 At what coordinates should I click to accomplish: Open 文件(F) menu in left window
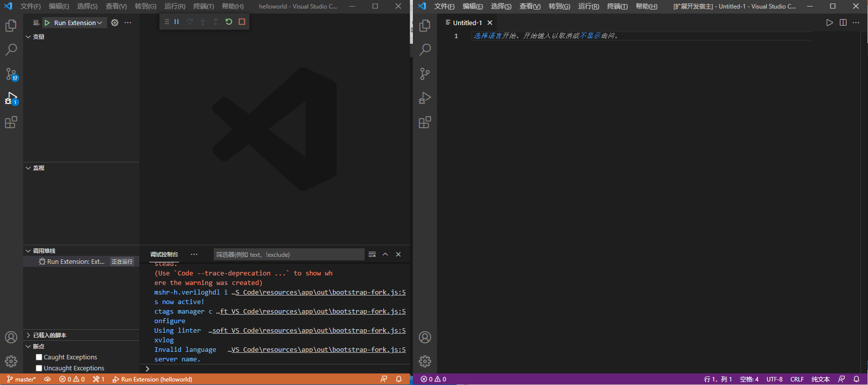point(31,7)
